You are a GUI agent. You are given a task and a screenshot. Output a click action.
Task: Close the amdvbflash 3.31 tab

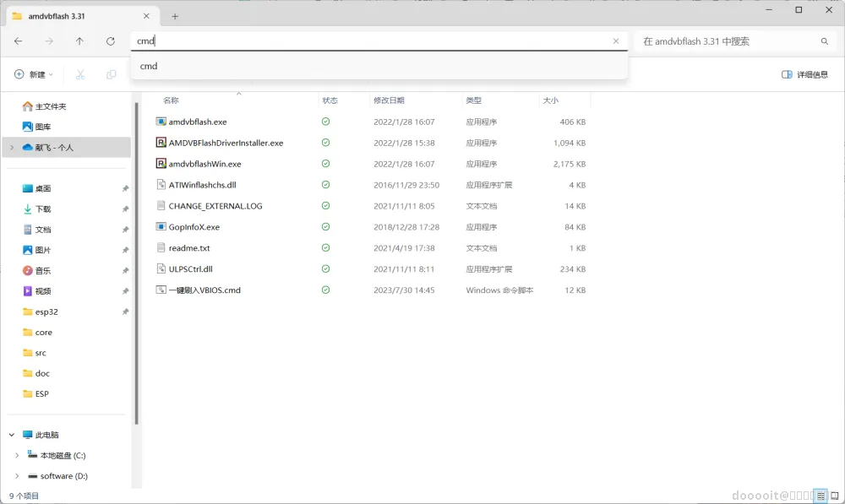pyautogui.click(x=146, y=16)
